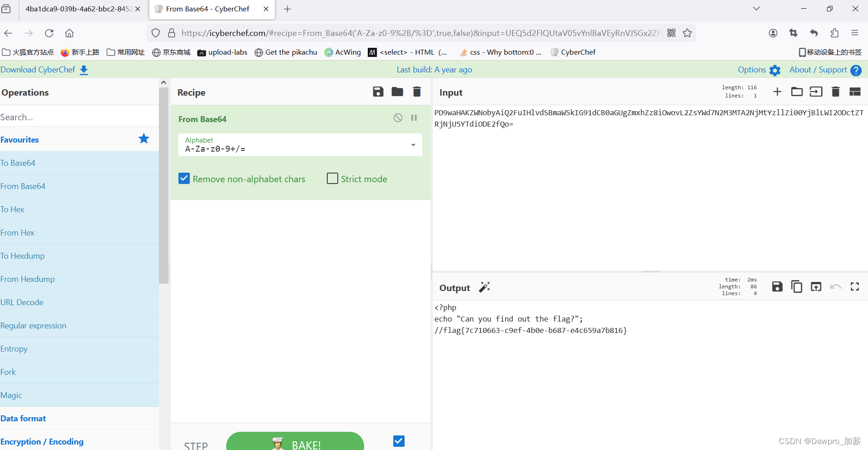
Task: Click the Search operations field
Action: [79, 117]
